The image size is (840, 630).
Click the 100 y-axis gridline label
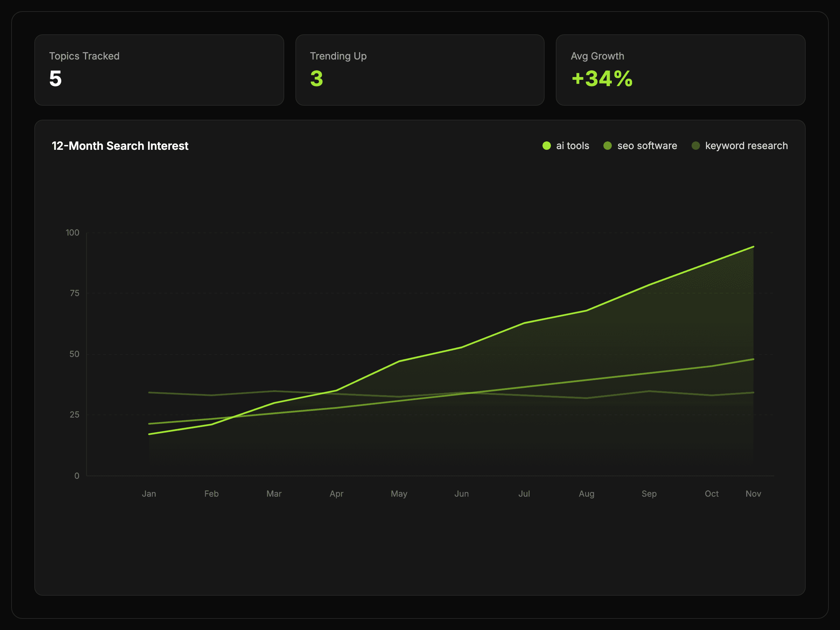72,232
